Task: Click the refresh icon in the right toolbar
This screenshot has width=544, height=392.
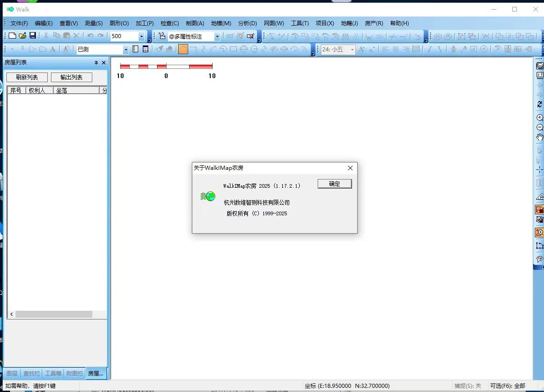Action: (539, 104)
